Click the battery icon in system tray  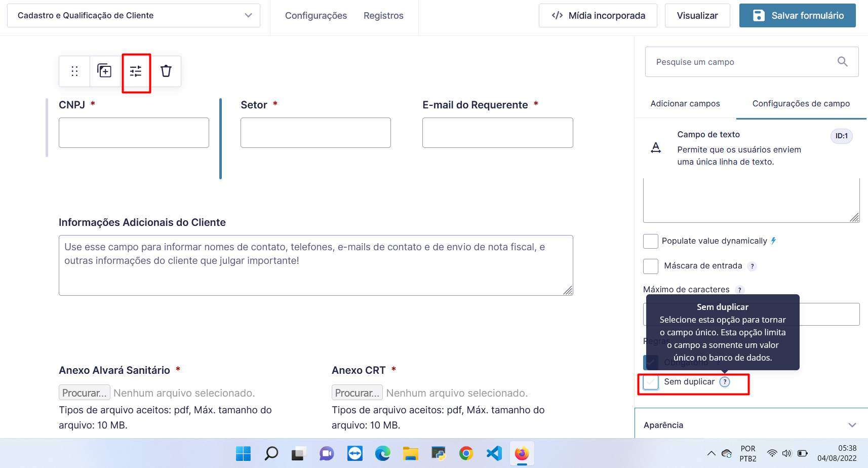click(803, 453)
